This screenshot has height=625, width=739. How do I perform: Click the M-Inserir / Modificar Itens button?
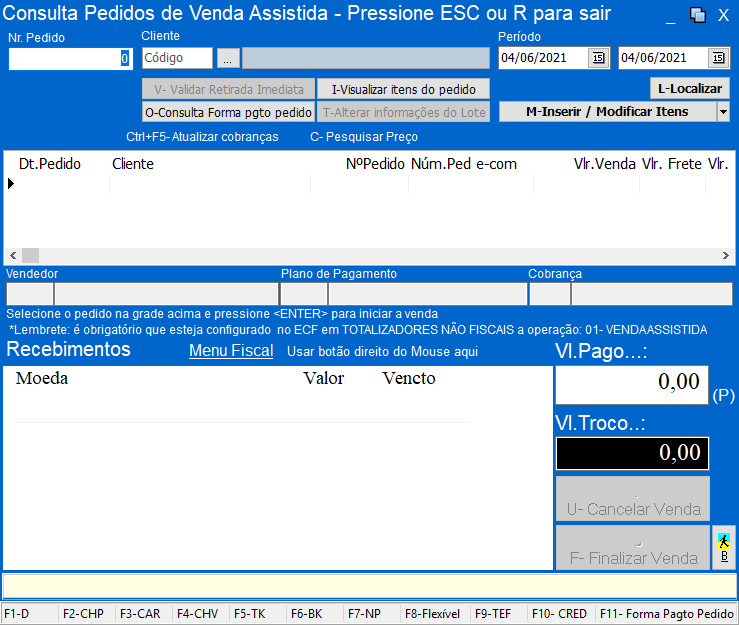607,112
